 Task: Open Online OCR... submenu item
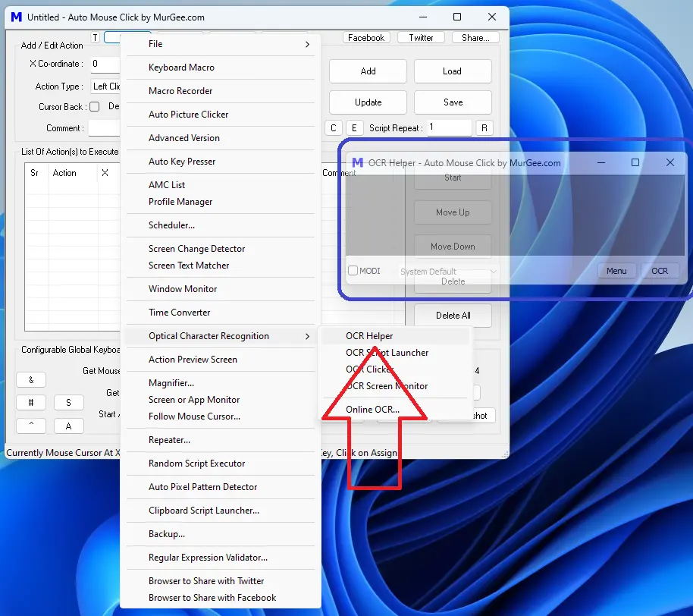(x=395, y=410)
